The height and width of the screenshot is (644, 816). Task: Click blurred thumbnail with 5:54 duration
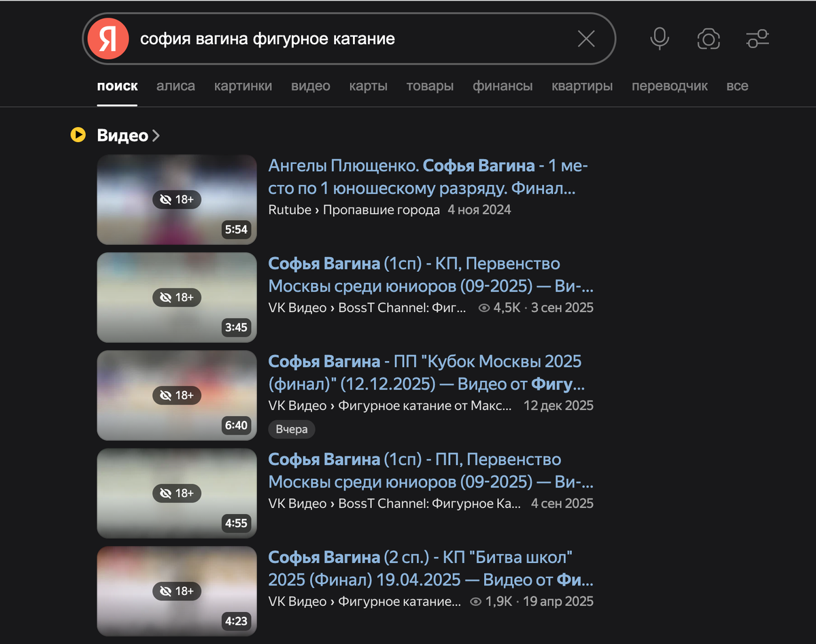click(x=177, y=199)
